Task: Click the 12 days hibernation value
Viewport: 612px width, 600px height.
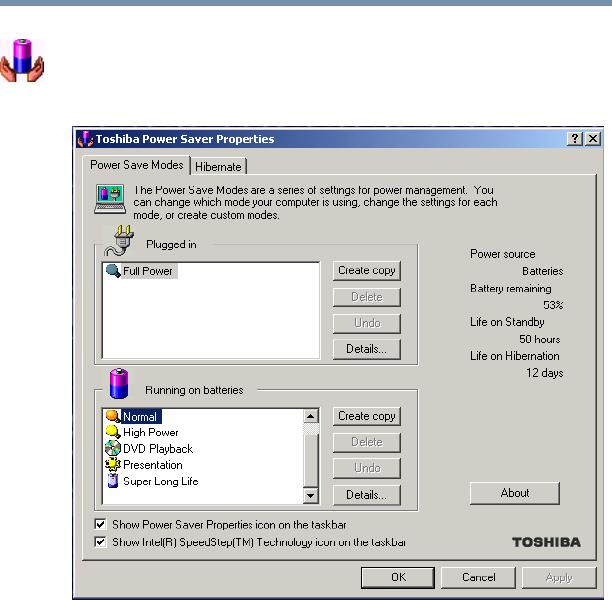Action: (545, 373)
